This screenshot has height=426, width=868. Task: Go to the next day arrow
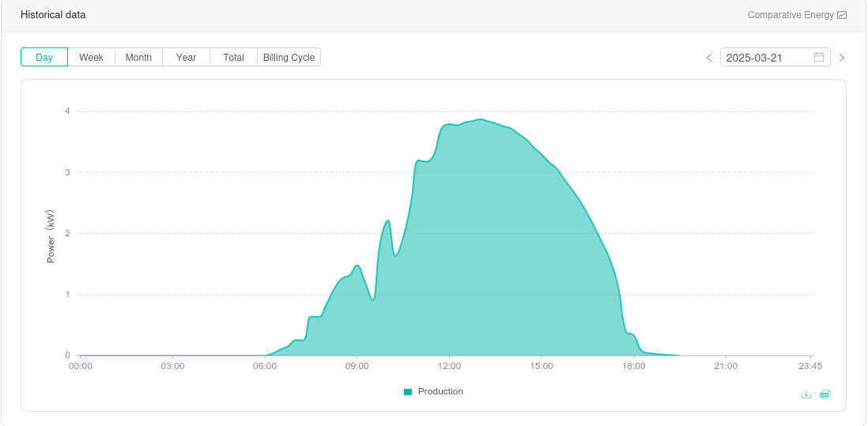pyautogui.click(x=842, y=58)
